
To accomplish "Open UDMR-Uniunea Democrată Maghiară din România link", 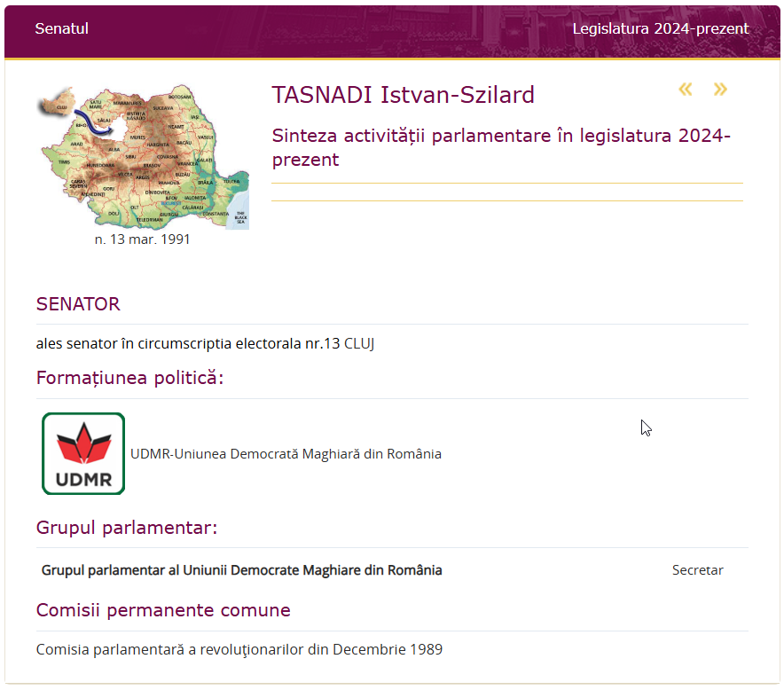I will [x=286, y=454].
